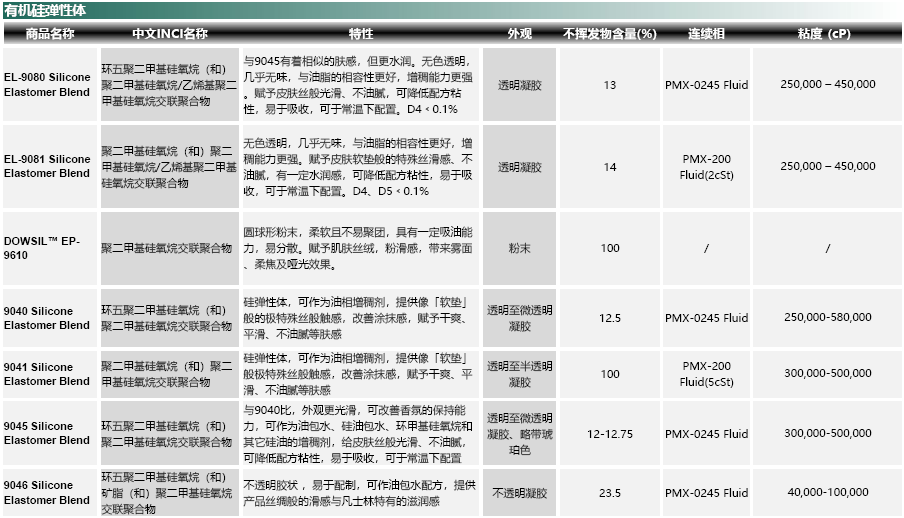Click PMX-0245 Fluid in 9040 row

point(706,318)
